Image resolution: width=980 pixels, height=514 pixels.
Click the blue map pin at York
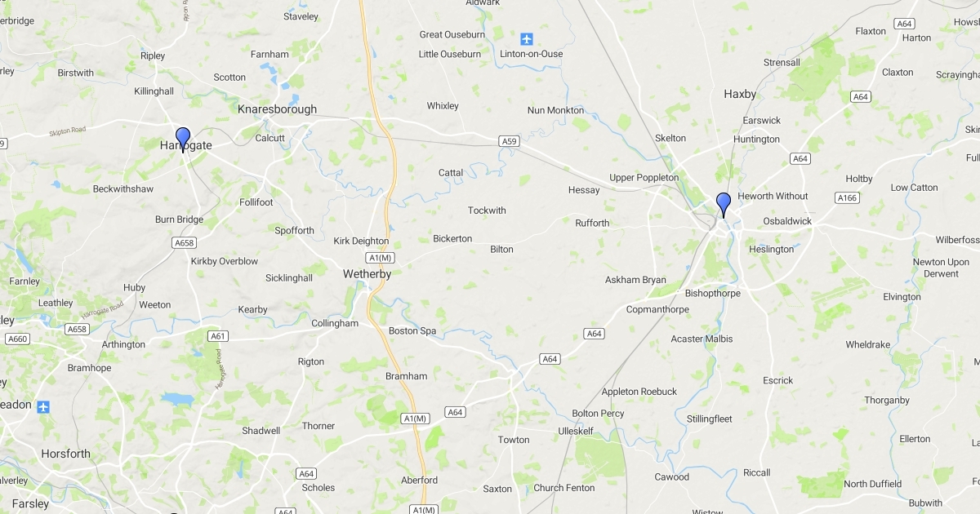point(724,205)
